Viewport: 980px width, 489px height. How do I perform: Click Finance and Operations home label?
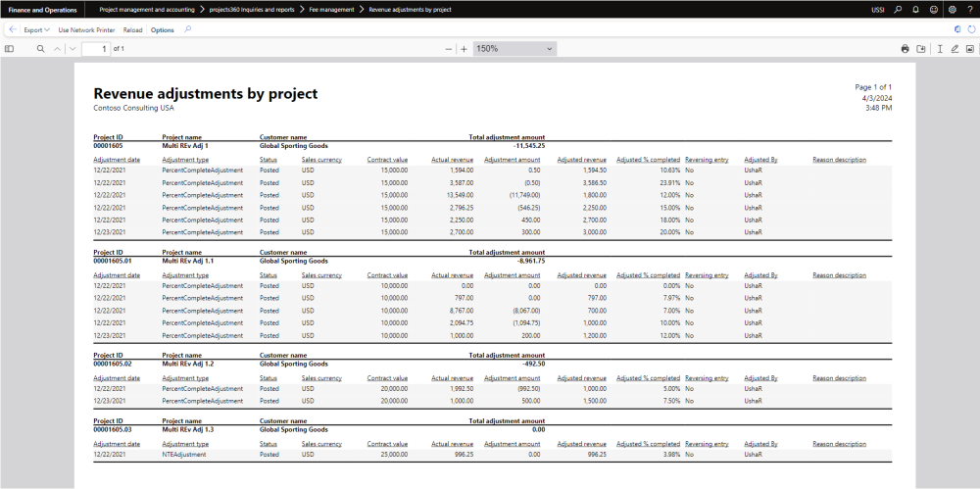[42, 10]
